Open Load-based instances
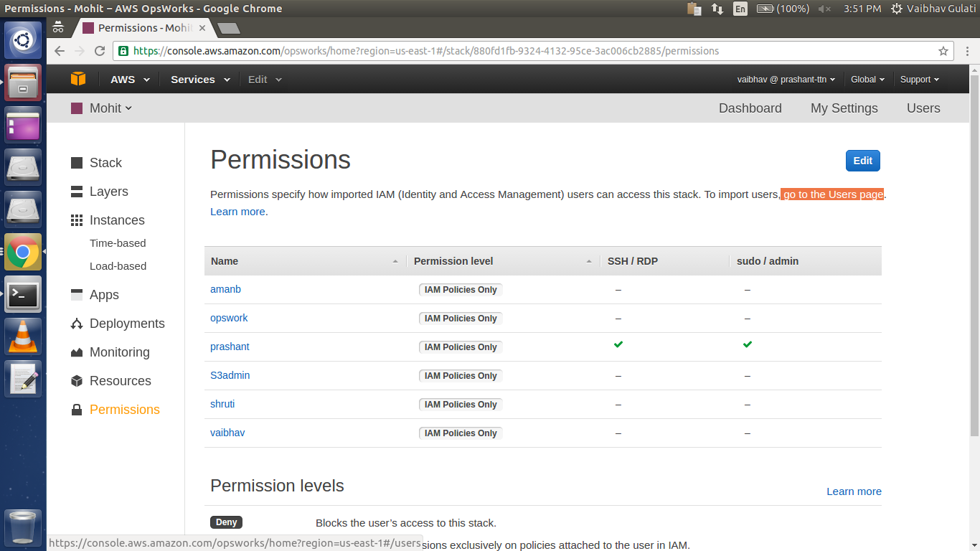 point(118,266)
